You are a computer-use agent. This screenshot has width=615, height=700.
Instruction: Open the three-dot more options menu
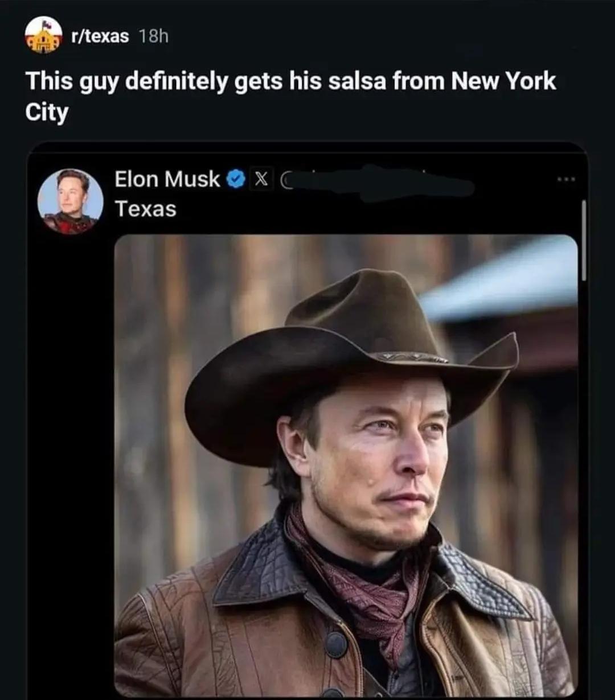(567, 180)
